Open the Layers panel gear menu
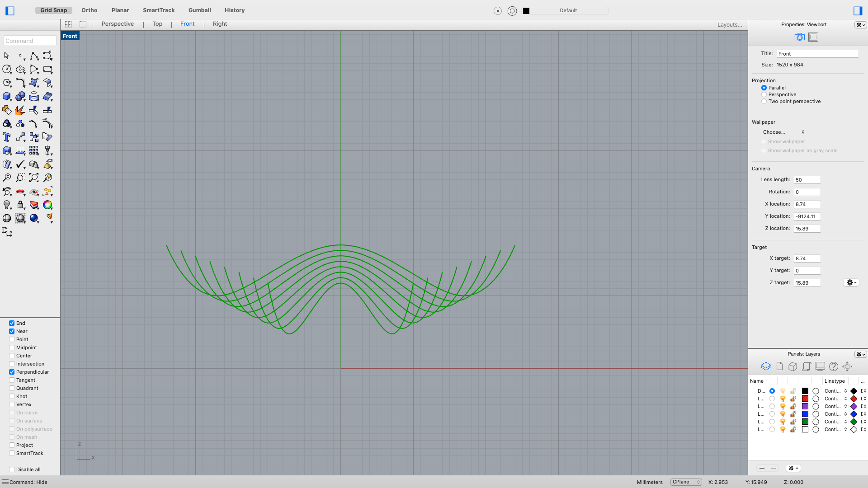Viewport: 868px width, 488px height. tap(859, 354)
